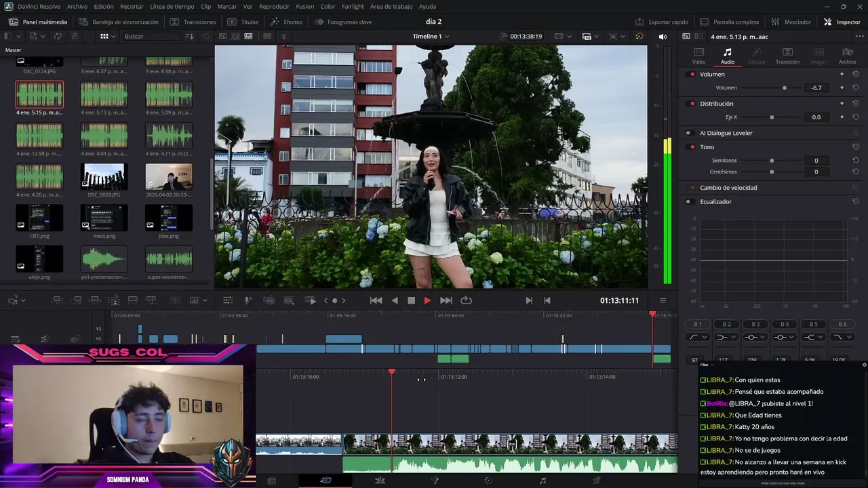
Task: Open the tools sliders icon under the viewer
Action: click(228, 300)
